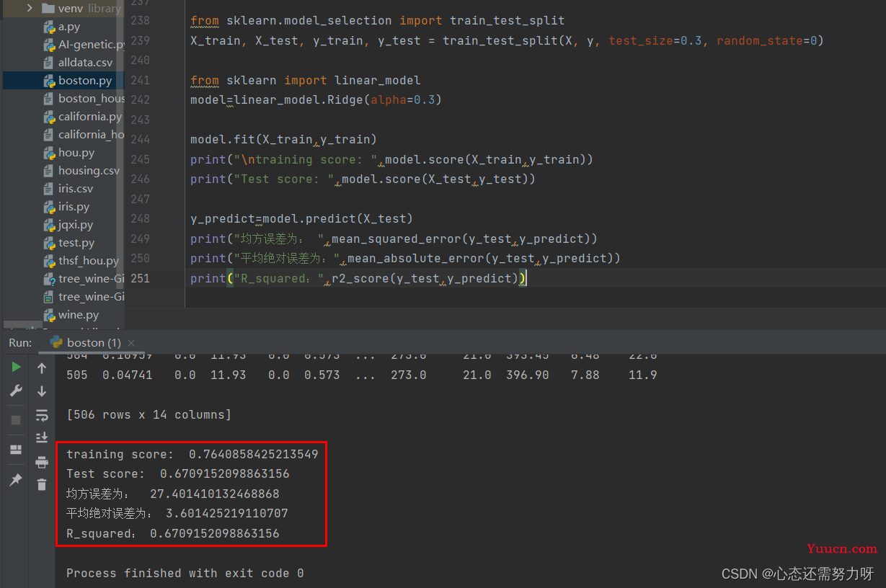Click 'from sklearn import linear_model' line
This screenshot has width=886, height=588.
point(305,81)
